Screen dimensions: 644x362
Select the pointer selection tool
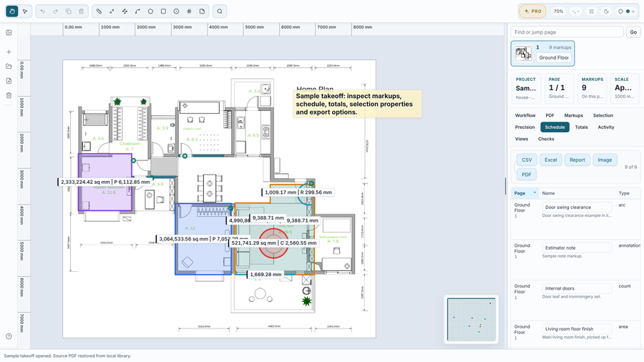coord(25,11)
